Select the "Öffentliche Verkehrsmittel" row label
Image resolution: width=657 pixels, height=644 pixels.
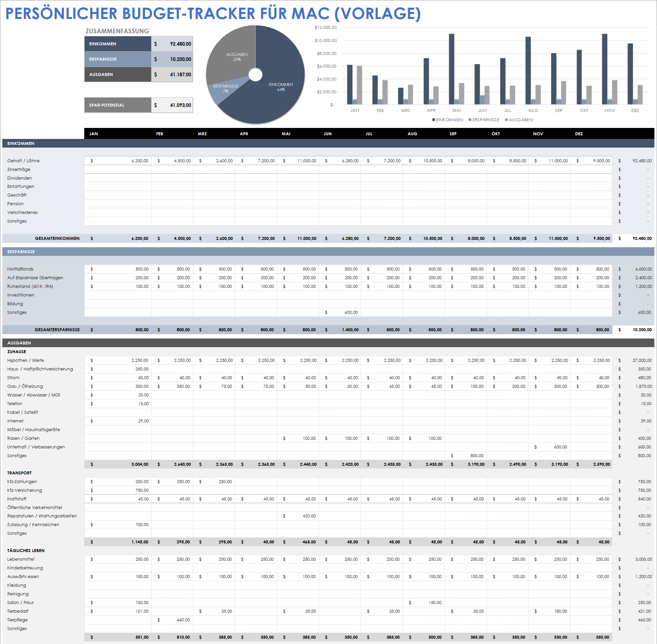point(35,508)
